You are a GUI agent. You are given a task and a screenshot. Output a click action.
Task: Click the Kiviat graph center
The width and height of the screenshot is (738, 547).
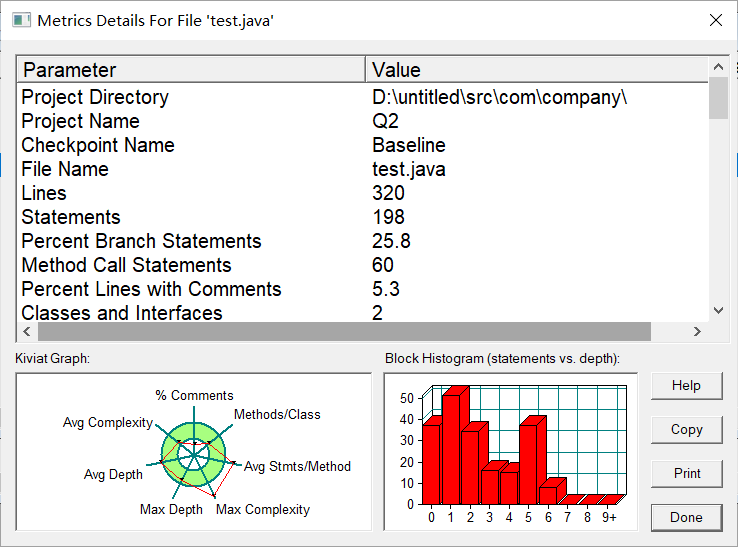193,454
